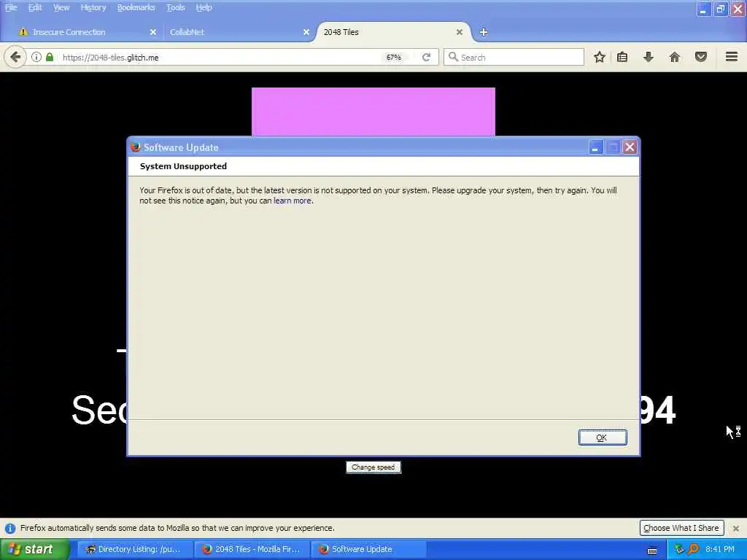
Task: Open the Bookmarks menu
Action: [136, 7]
